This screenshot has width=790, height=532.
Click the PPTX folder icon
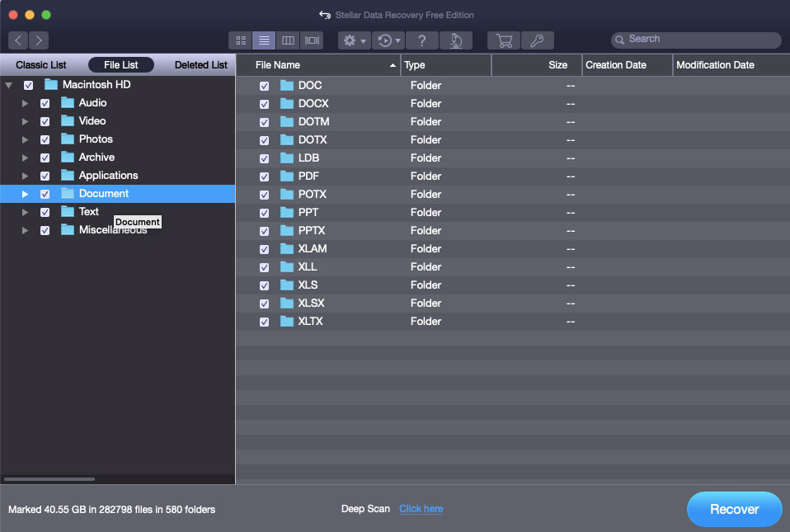[287, 230]
